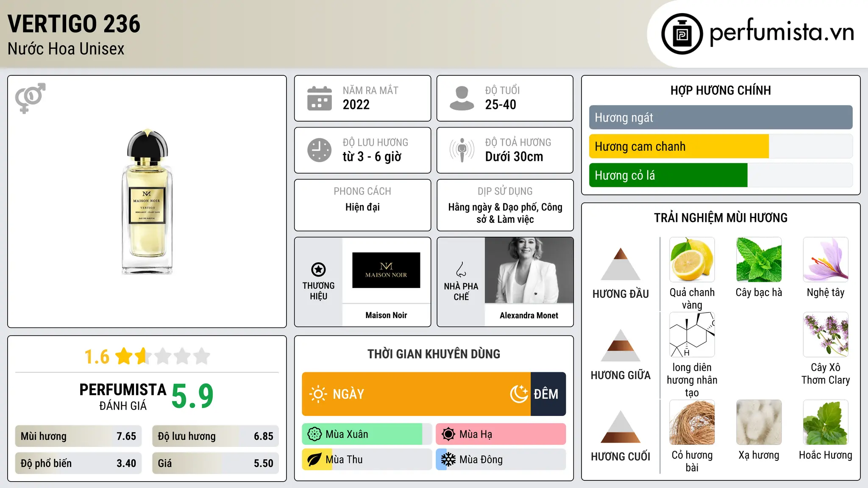The width and height of the screenshot is (868, 488).
Task: Select the Cỏ hương bài vetiver image
Action: [692, 422]
